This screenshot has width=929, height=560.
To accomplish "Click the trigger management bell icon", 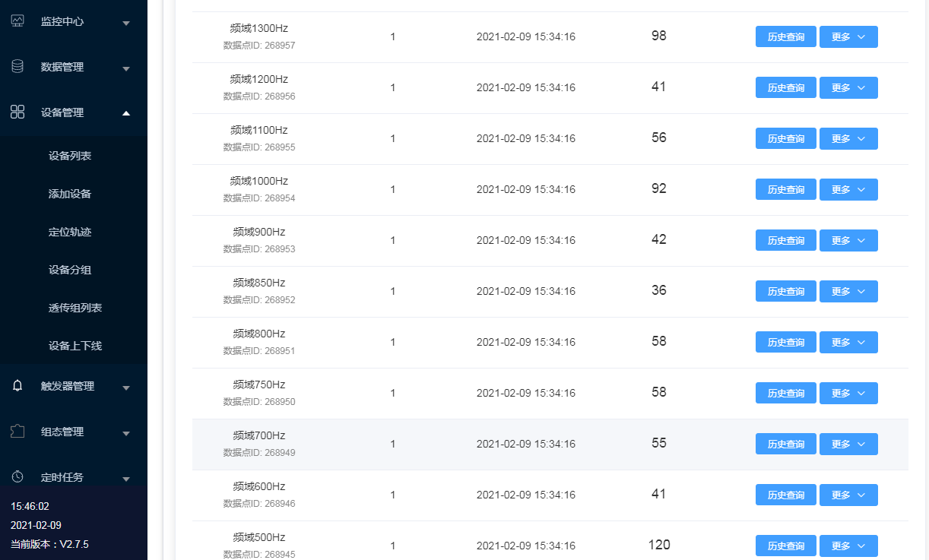I will click(x=17, y=386).
